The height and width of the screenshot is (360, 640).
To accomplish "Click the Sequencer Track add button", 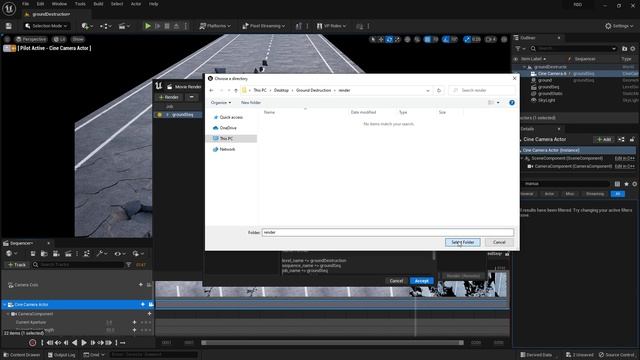I will pyautogui.click(x=17, y=265).
